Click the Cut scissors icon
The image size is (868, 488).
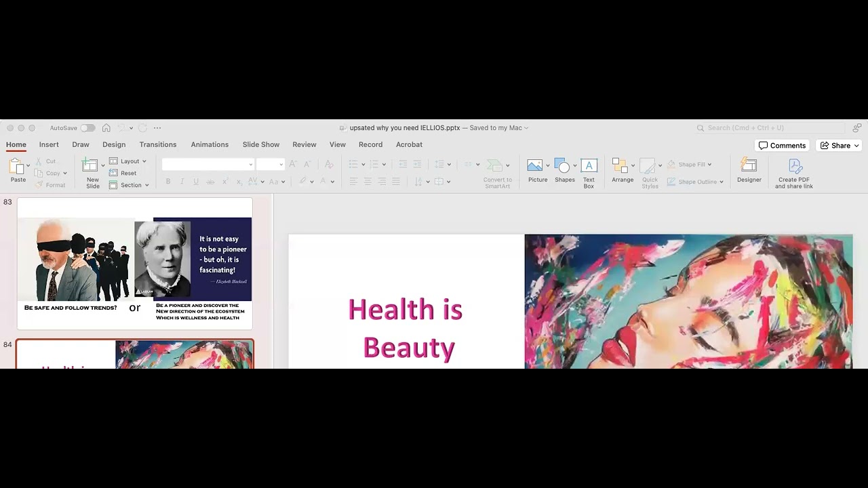point(38,161)
